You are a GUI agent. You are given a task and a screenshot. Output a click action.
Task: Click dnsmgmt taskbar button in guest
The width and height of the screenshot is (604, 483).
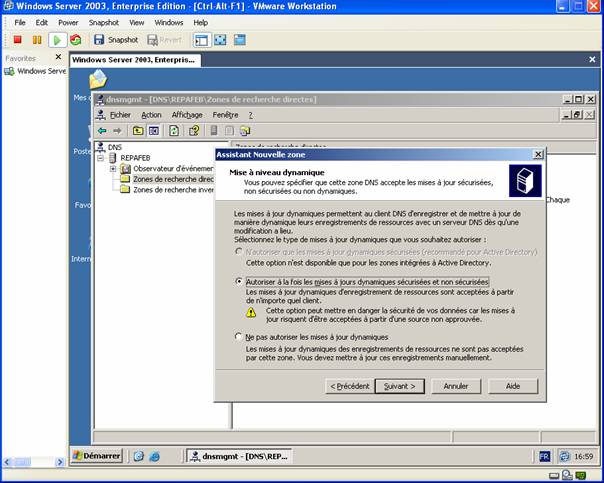240,456
